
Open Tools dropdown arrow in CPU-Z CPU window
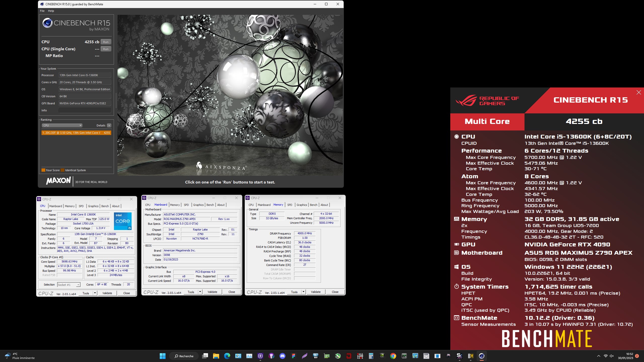point(95,293)
